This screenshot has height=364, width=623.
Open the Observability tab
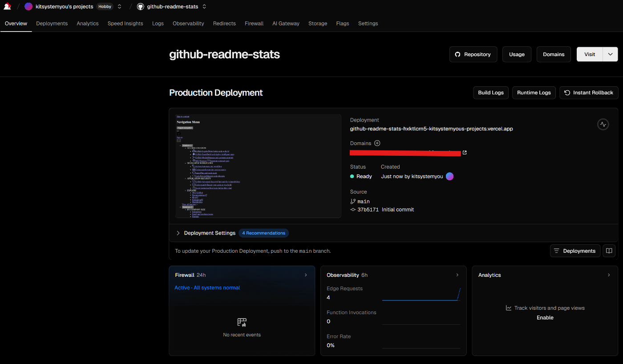[x=188, y=24]
